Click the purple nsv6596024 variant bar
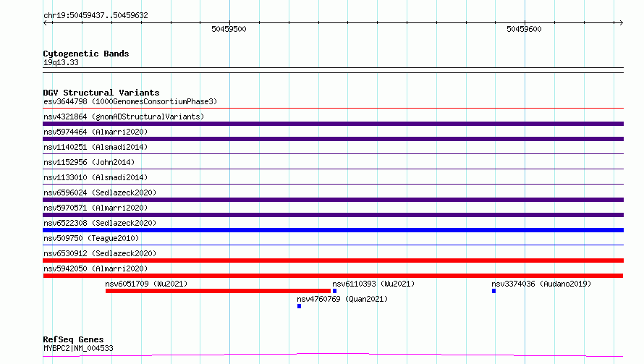This screenshot has height=364, width=644. click(333, 200)
